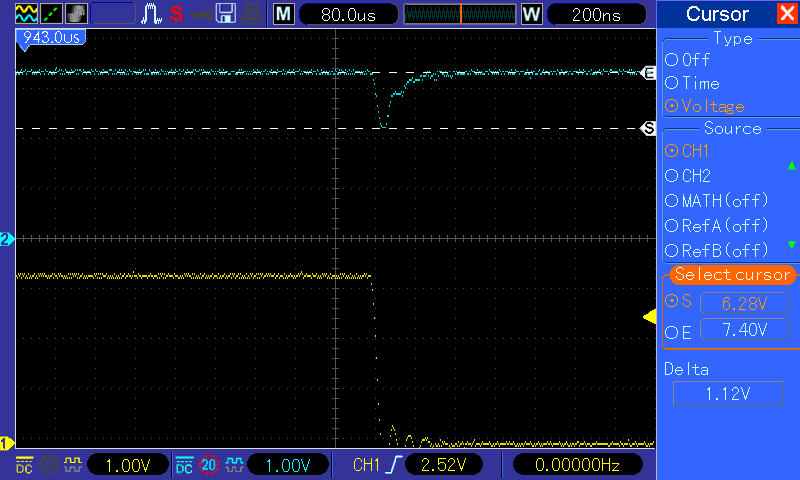This screenshot has height=480, width=800.
Task: Click the waveform memory overview bar
Action: pos(460,14)
